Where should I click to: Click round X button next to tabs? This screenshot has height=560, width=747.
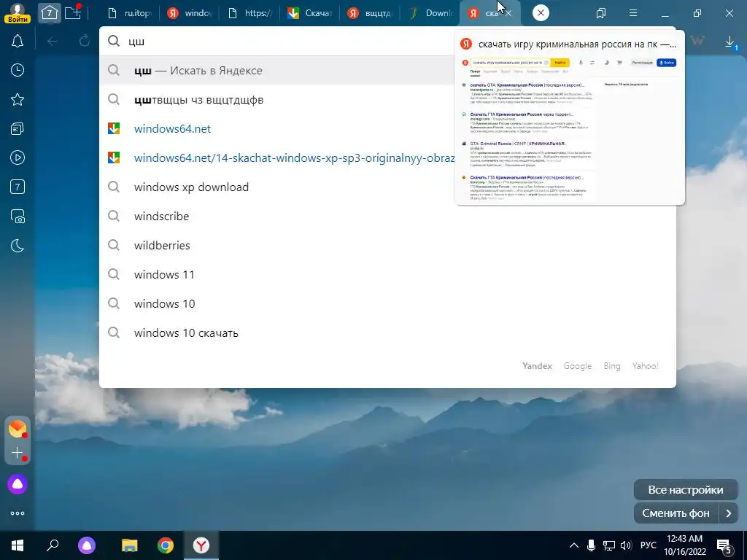(541, 13)
